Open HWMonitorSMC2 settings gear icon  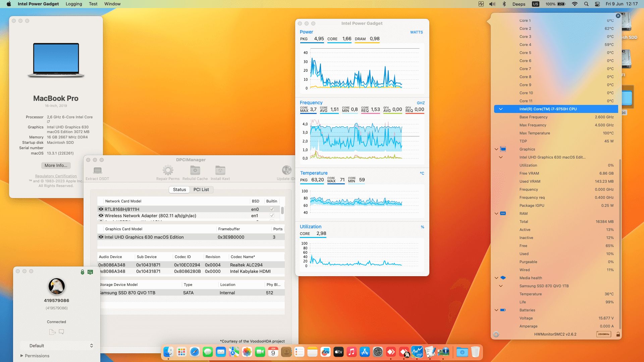(496, 335)
